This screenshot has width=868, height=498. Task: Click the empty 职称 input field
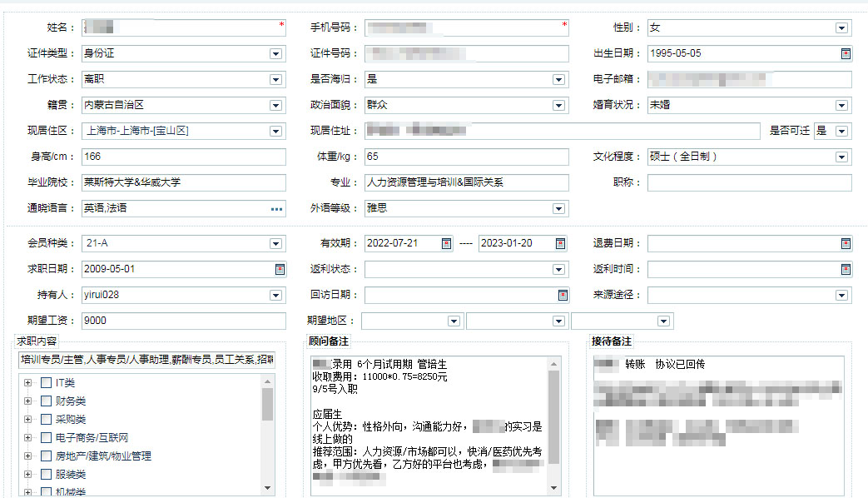pos(750,182)
